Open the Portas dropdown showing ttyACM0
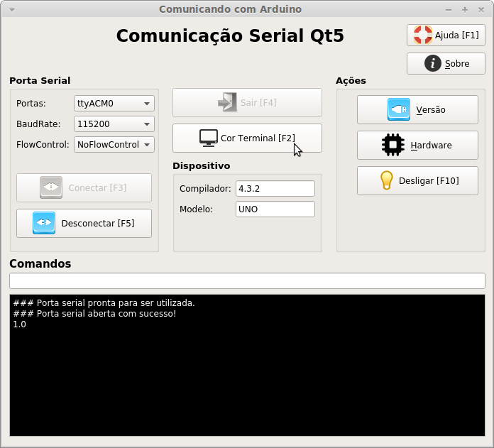Screen dimensions: 494x448 pos(114,104)
